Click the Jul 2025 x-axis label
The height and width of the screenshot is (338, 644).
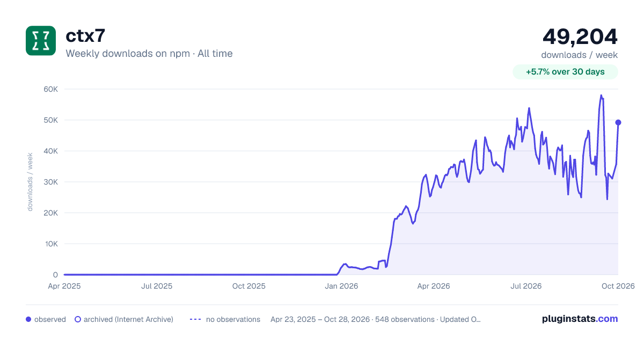point(157,286)
